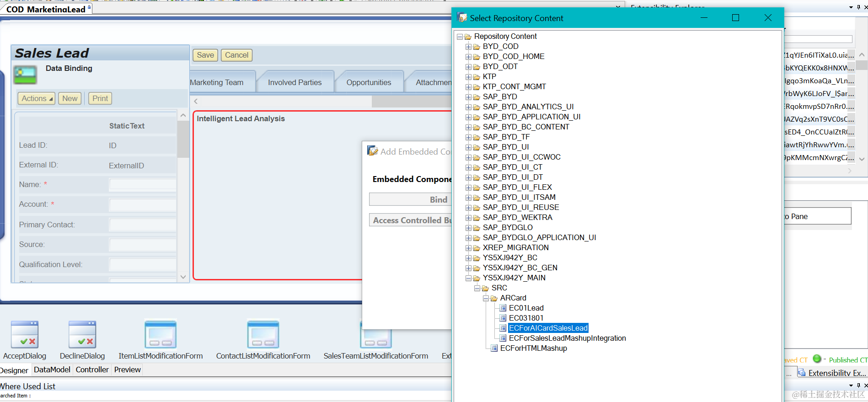868x402 pixels.
Task: Click the Save button
Action: [205, 55]
